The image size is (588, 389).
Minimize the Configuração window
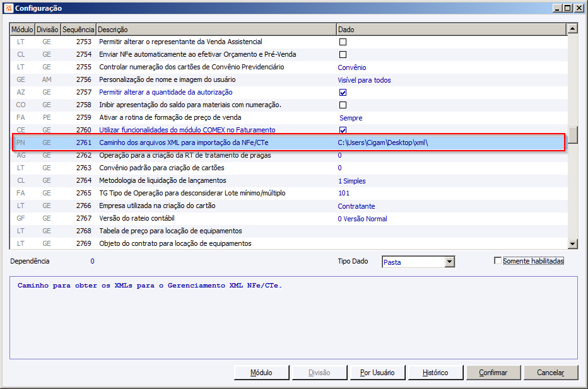coord(558,8)
